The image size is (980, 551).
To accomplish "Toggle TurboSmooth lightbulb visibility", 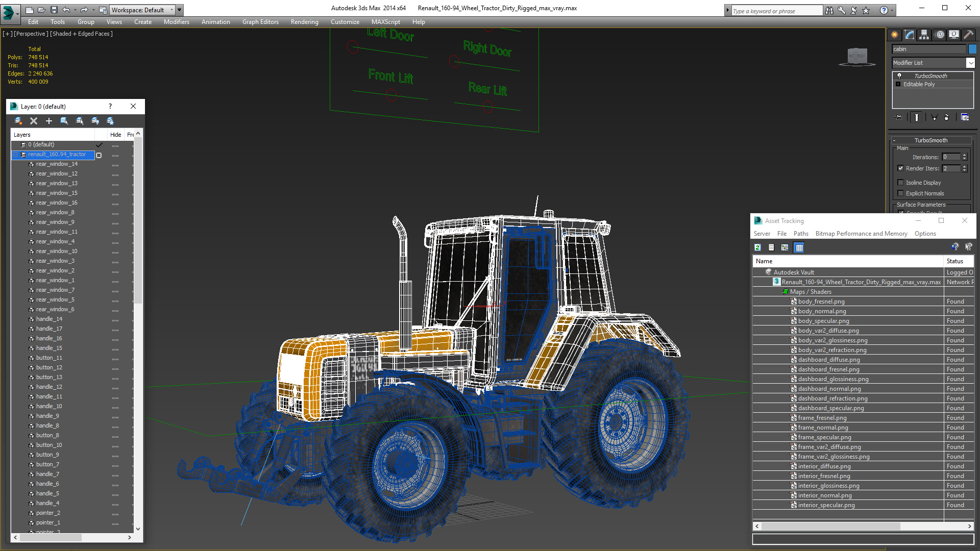I will click(899, 76).
